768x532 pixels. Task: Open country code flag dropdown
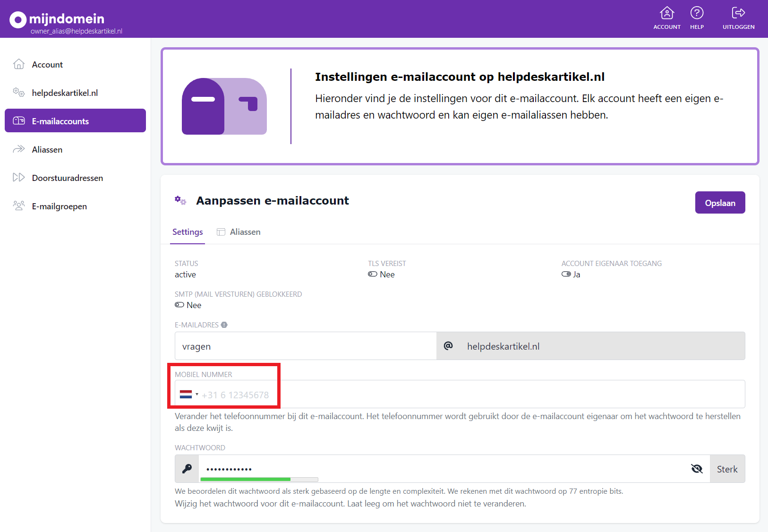(x=188, y=395)
